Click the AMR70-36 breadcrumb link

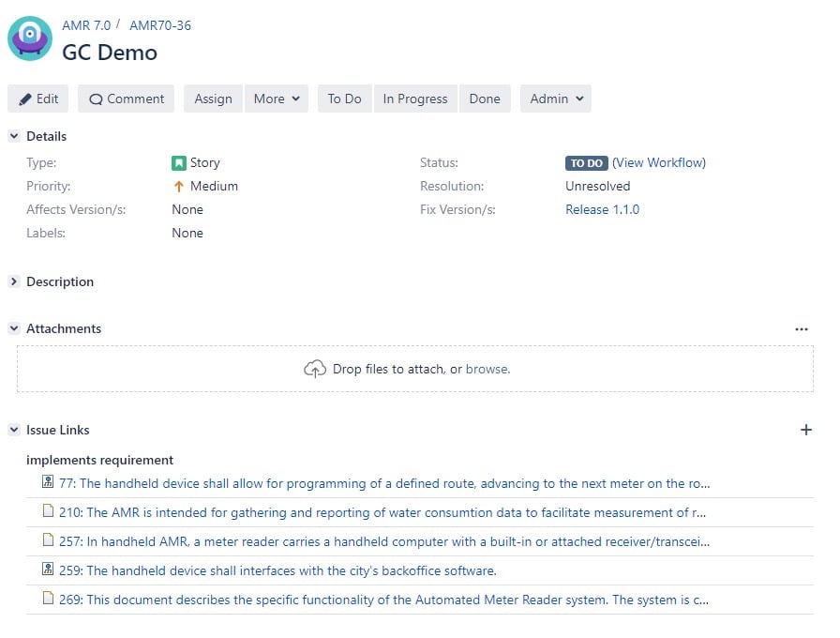tap(160, 25)
